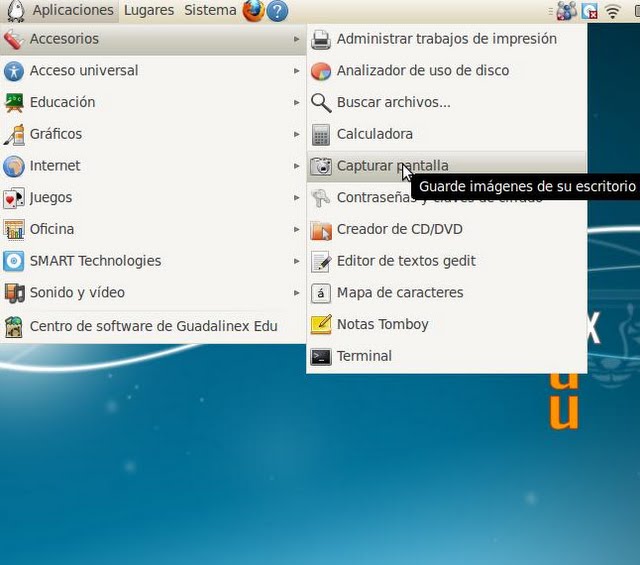The image size is (640, 565).
Task: Open the Sonido y vídeo label
Action: click(77, 293)
